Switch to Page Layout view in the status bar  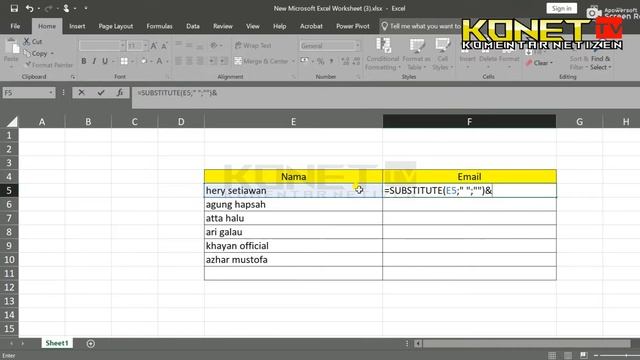click(568, 356)
